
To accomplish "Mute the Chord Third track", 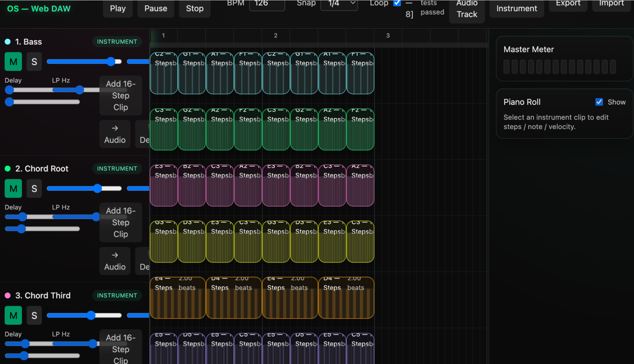I will click(13, 315).
